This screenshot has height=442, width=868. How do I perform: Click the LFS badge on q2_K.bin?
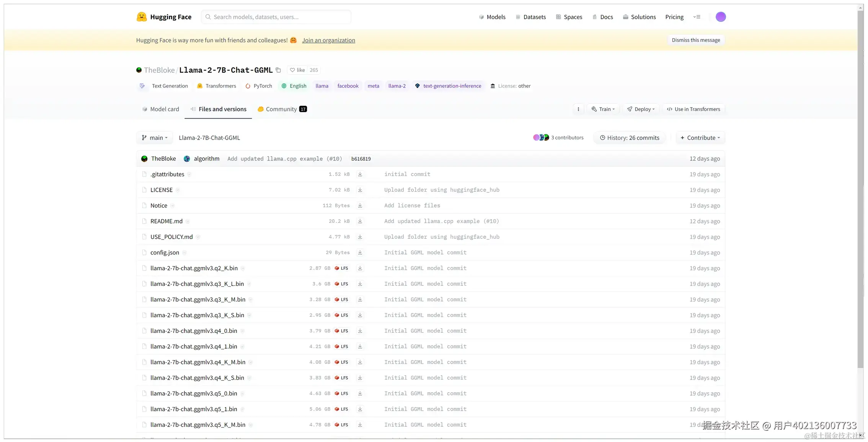341,268
